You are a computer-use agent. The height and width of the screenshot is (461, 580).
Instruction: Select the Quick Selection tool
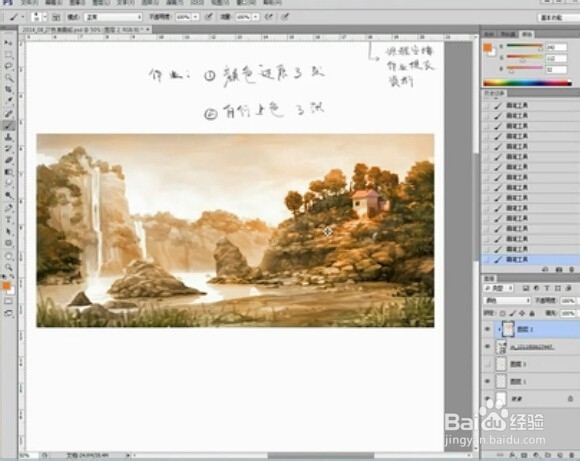pos(8,78)
